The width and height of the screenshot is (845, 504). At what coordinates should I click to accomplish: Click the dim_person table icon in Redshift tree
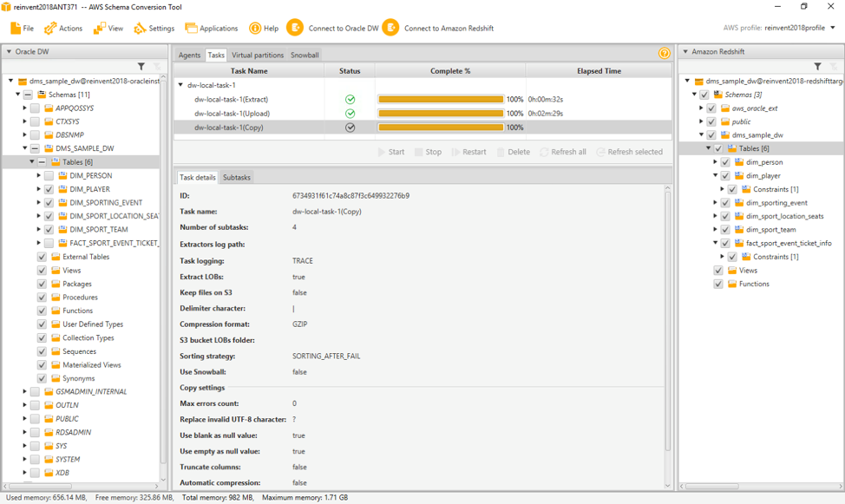(739, 162)
